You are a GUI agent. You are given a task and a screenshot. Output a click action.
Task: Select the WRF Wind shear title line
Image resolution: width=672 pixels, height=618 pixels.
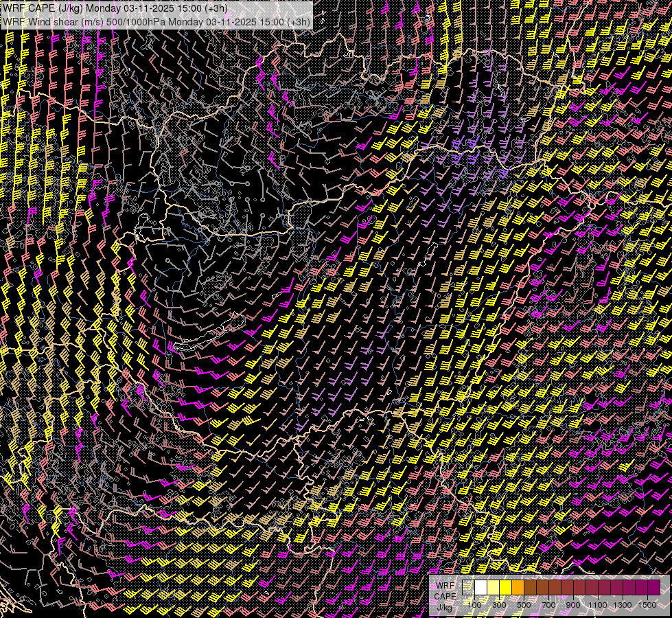157,21
